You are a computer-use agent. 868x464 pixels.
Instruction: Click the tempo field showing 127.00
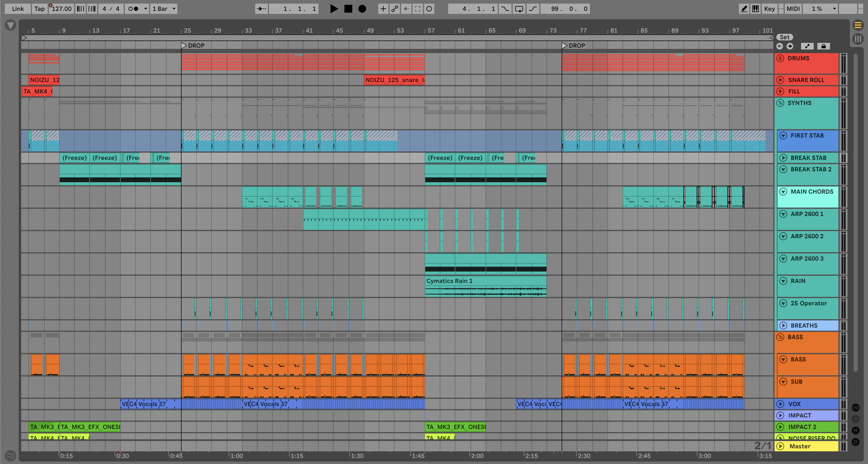[x=62, y=9]
